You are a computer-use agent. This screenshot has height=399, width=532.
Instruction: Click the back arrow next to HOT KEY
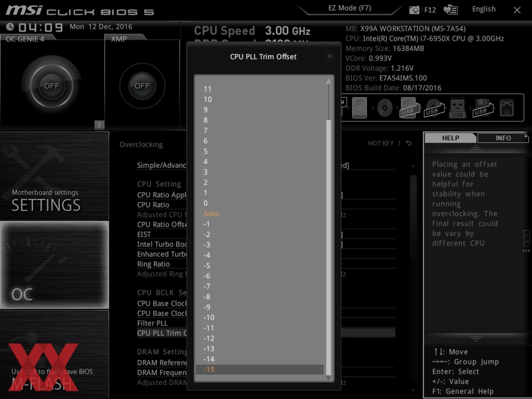[409, 143]
